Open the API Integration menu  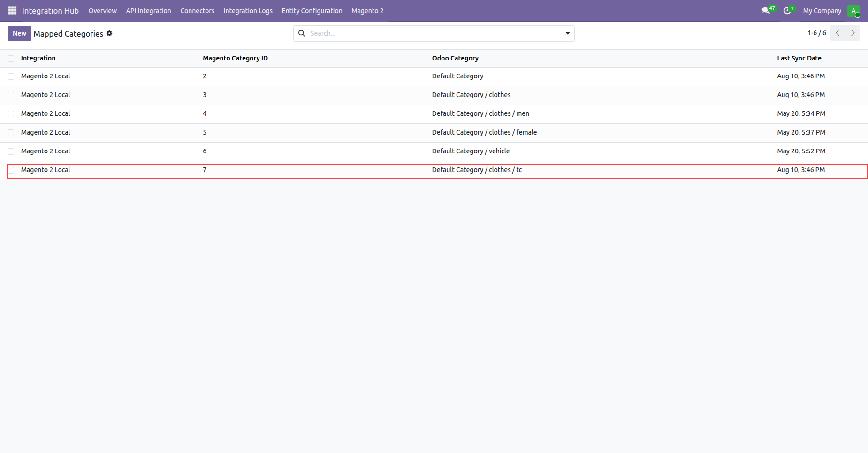point(148,11)
